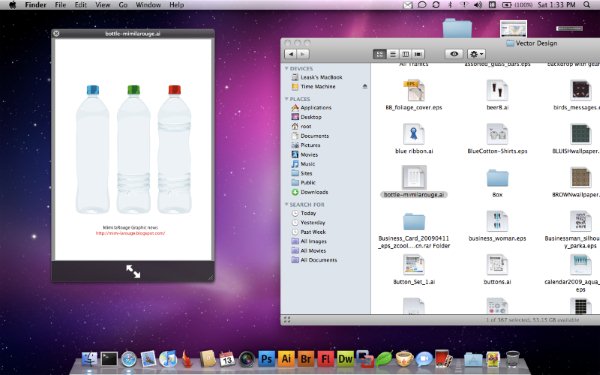Viewport: 600px width, 375px height.
Task: Close the Quick Look preview window
Action: pos(56,34)
